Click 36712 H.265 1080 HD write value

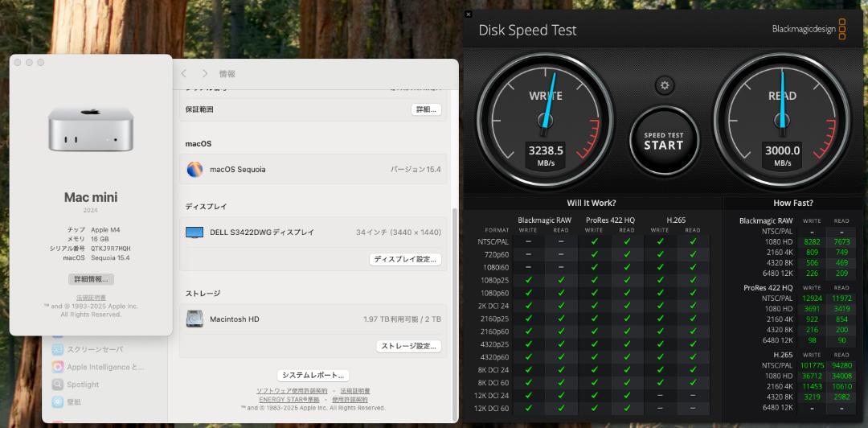click(812, 376)
